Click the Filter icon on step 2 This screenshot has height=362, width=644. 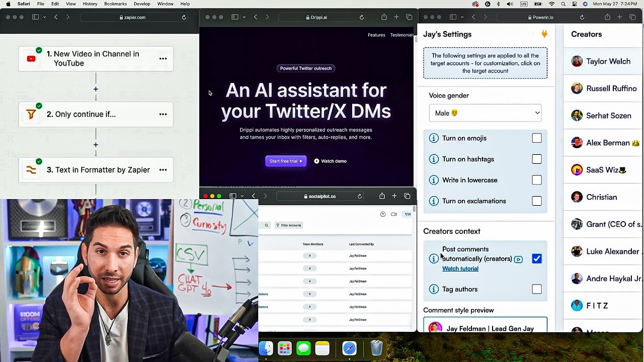click(31, 115)
